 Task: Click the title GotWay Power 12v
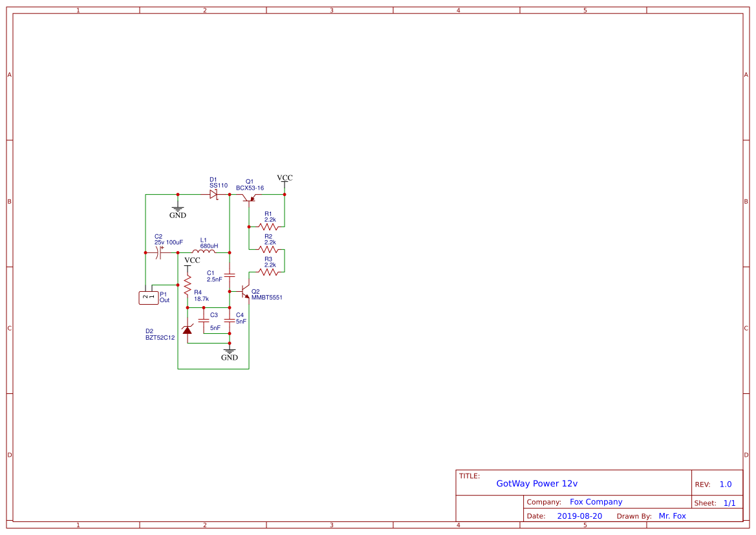point(537,484)
